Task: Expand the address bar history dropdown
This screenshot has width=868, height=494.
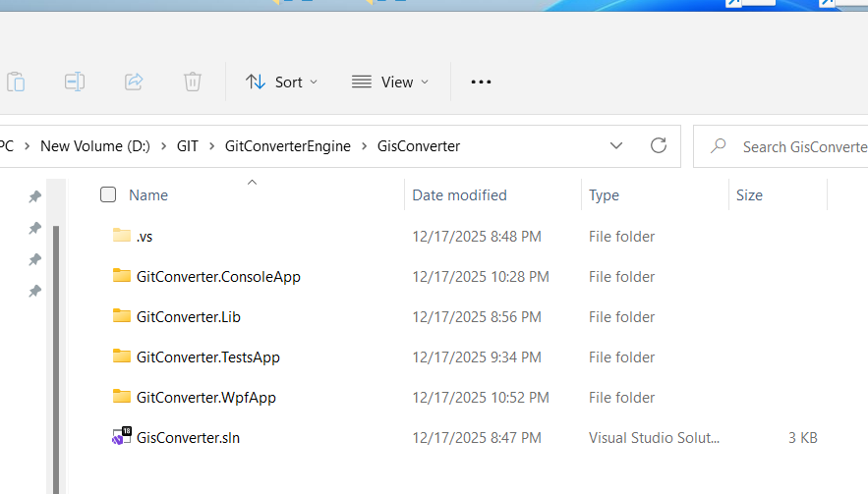Action: (x=616, y=146)
